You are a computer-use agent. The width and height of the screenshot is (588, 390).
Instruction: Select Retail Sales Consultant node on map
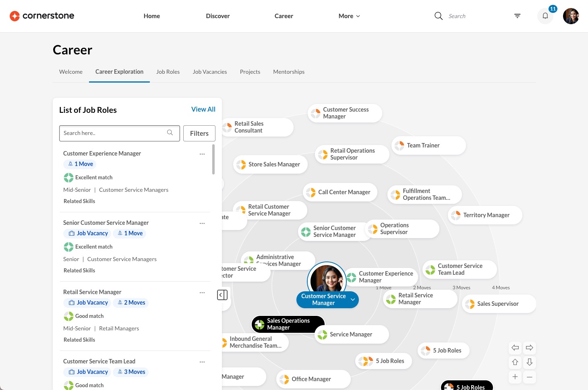258,127
